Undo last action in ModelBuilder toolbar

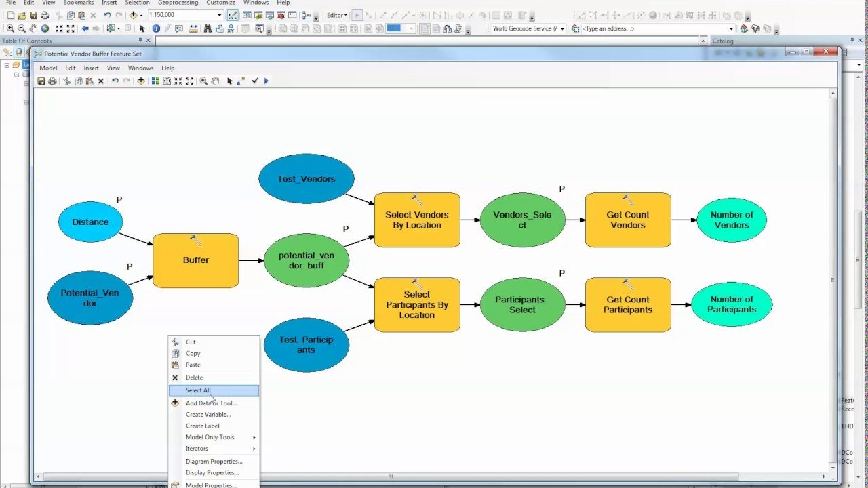click(x=115, y=81)
